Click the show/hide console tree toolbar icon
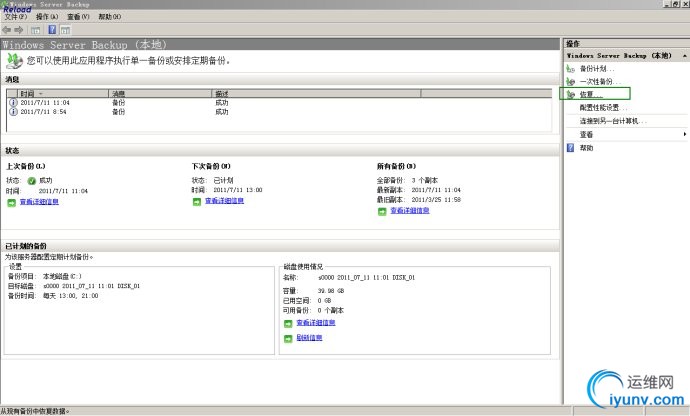Viewport: 690px width, 416px height. click(x=36, y=30)
